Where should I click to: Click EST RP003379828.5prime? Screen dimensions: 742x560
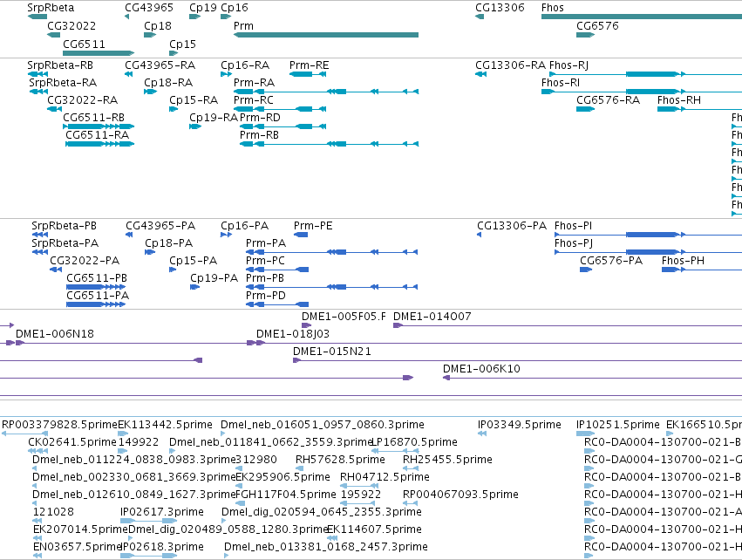coord(59,425)
